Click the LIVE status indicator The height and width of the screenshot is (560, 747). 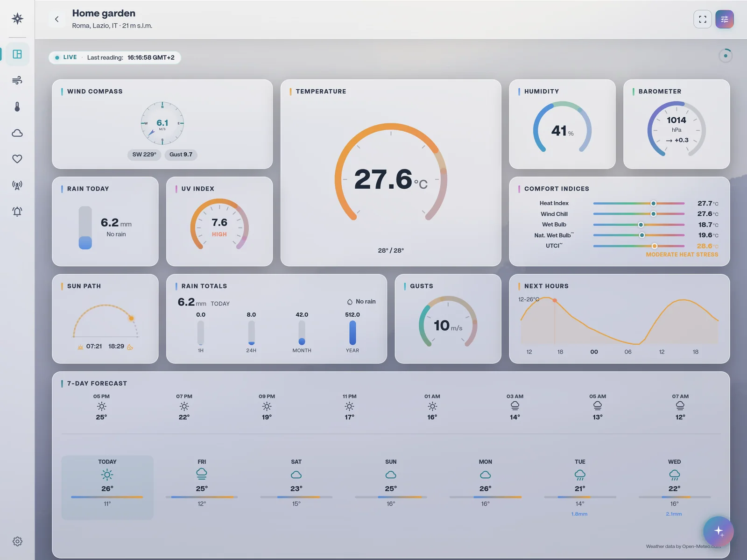pyautogui.click(x=66, y=57)
